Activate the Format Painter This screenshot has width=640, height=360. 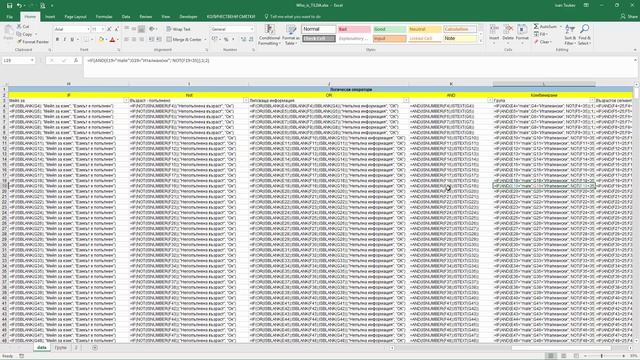[x=33, y=42]
